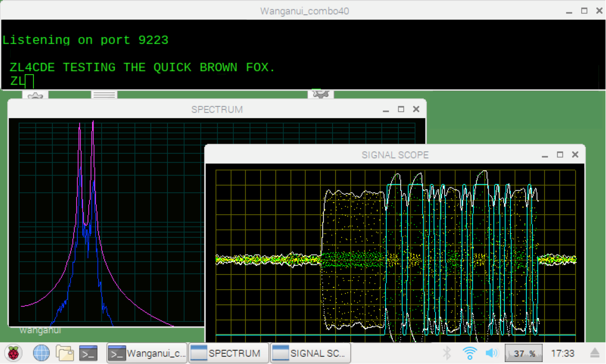
Task: Launch the web browser globe icon
Action: [x=41, y=353]
